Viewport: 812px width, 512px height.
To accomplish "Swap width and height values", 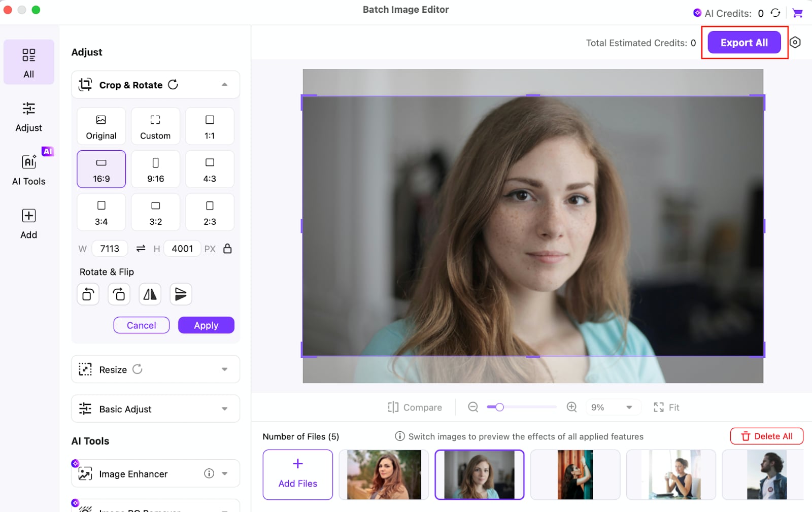I will pos(141,249).
